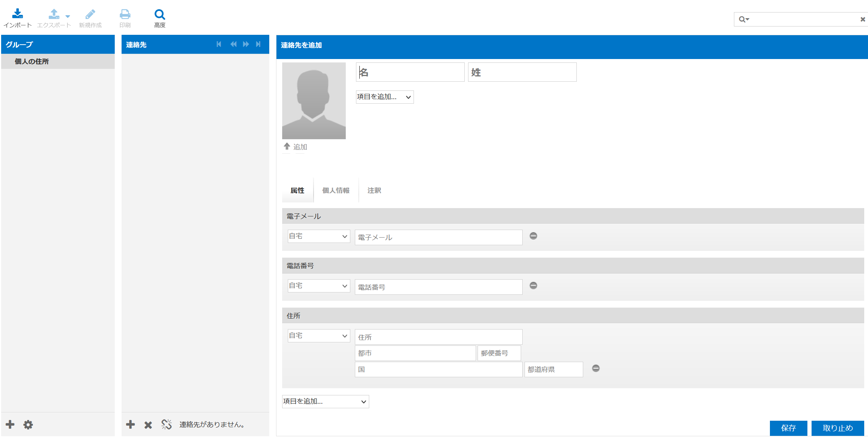Screen dimensions: 868x437
Task: Open group settings gear icon
Action: click(x=28, y=425)
